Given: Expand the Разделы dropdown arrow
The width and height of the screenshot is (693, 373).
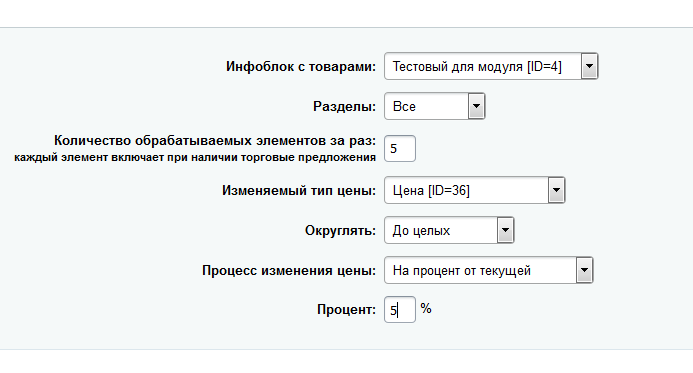Looking at the screenshot, I should pyautogui.click(x=476, y=106).
